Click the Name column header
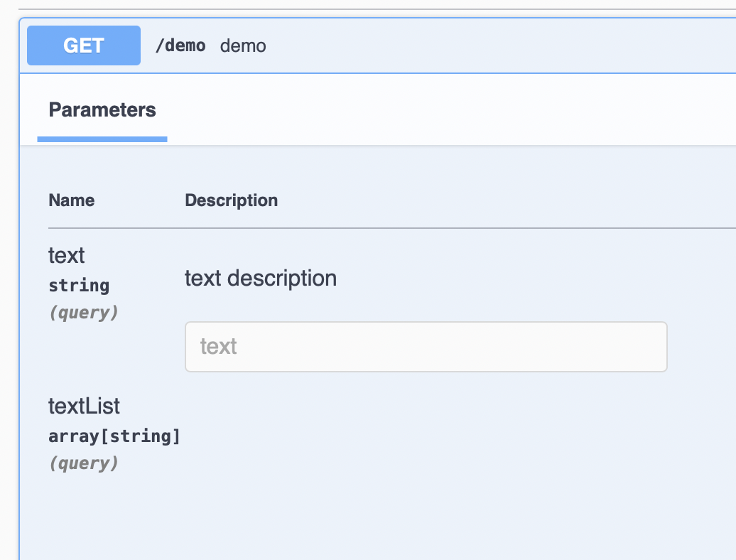 pyautogui.click(x=71, y=200)
